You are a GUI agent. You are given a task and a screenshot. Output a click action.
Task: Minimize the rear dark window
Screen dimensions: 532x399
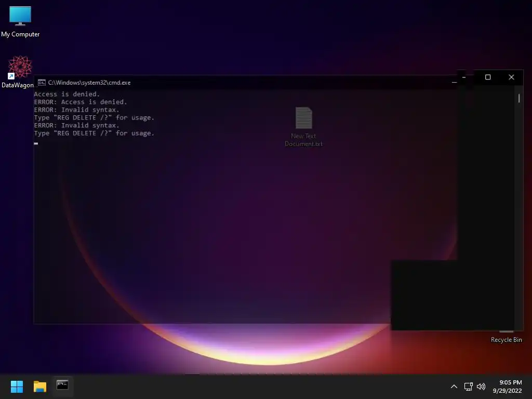[x=464, y=77]
